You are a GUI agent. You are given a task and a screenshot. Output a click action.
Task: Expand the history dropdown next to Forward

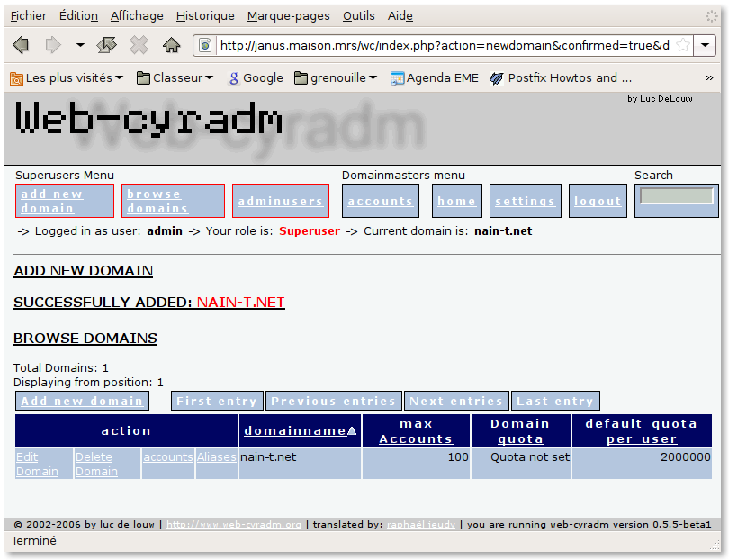(x=80, y=45)
